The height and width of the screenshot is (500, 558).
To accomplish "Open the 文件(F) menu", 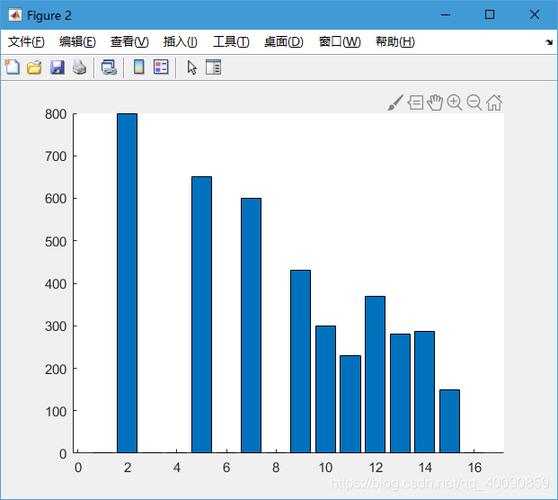I will click(x=26, y=42).
